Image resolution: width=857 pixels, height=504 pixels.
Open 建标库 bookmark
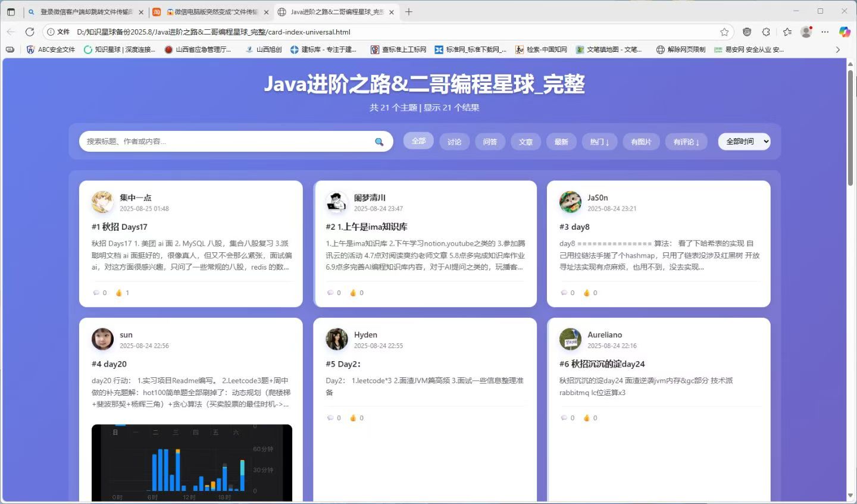click(323, 50)
